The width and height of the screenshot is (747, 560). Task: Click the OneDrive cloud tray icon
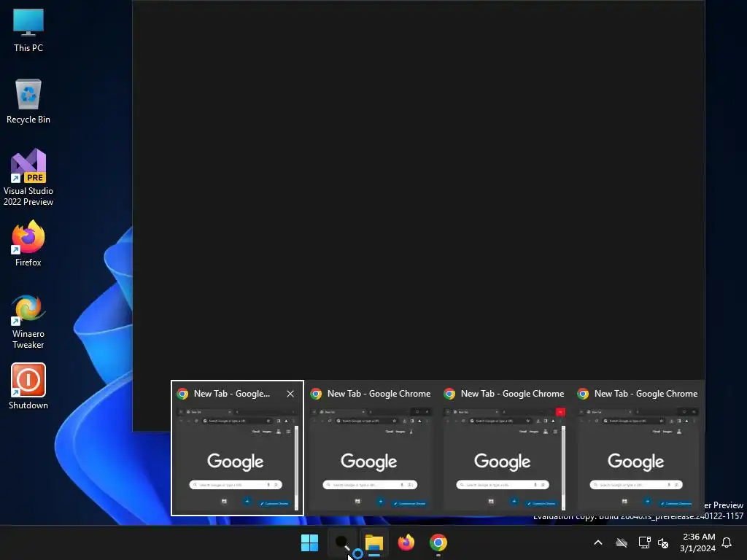tap(622, 542)
